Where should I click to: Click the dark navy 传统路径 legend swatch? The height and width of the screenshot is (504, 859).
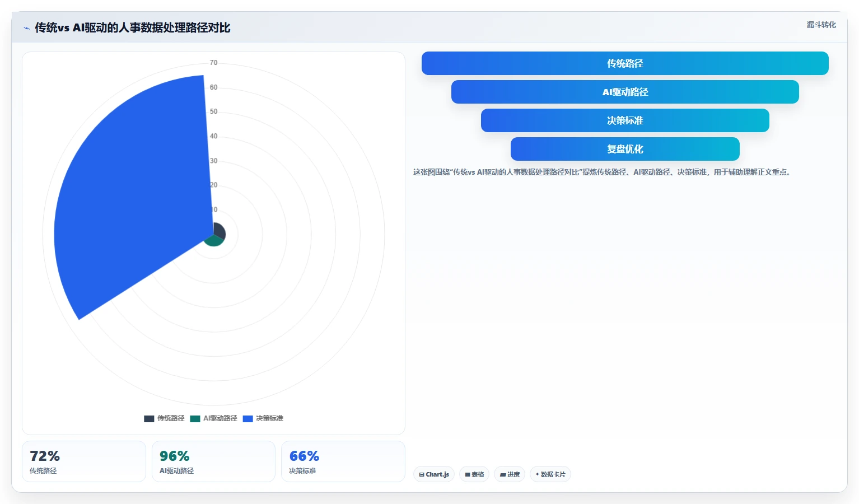click(x=149, y=419)
